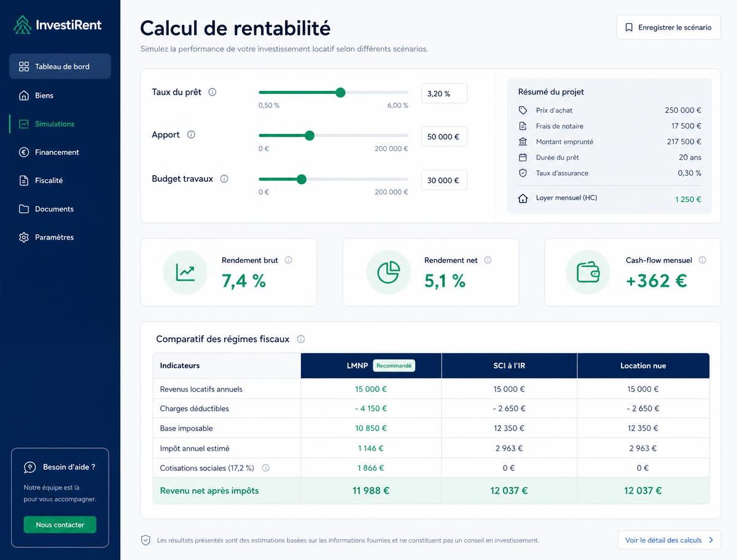Click the info icon beside Taux du prêt

click(x=213, y=92)
